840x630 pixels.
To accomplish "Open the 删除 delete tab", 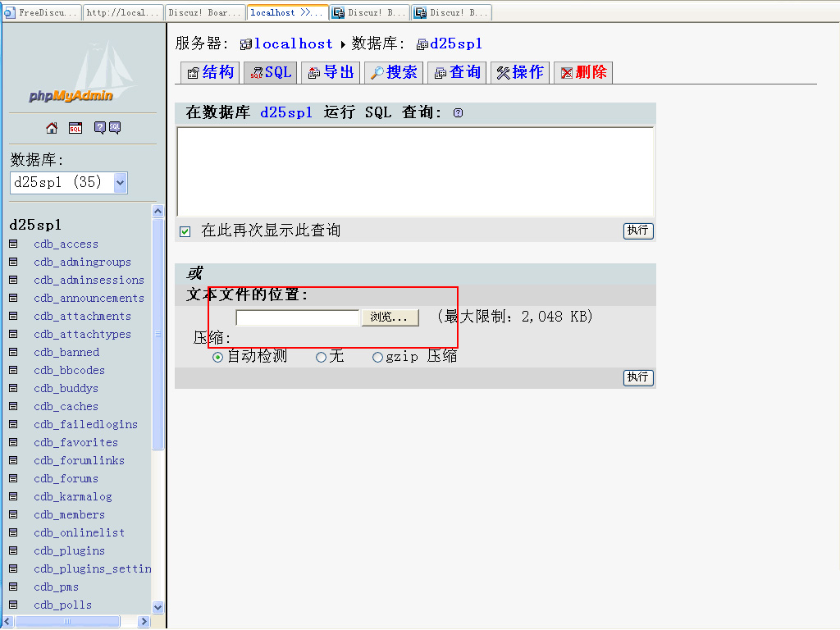I will (x=582, y=72).
